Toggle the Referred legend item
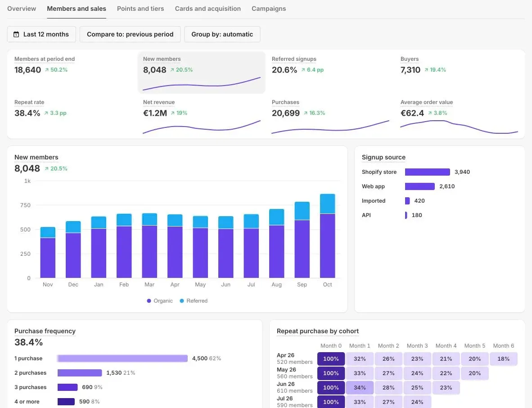Image resolution: width=532 pixels, height=408 pixels. (194, 301)
